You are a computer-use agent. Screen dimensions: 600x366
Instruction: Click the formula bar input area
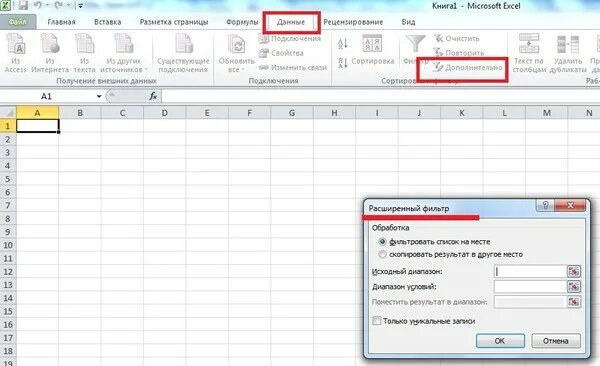tap(380, 96)
